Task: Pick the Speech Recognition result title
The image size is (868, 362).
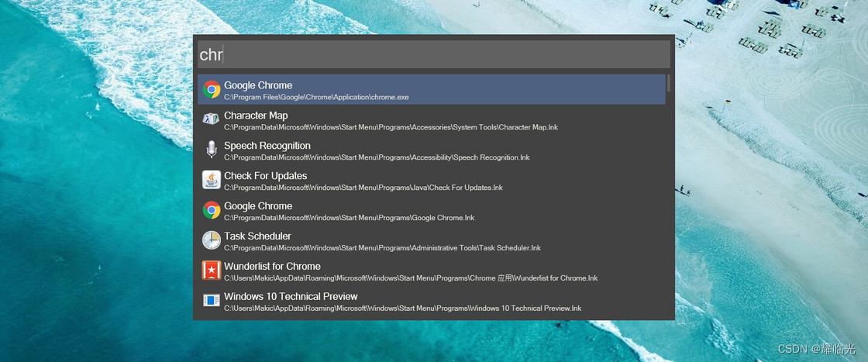Action: click(x=267, y=146)
